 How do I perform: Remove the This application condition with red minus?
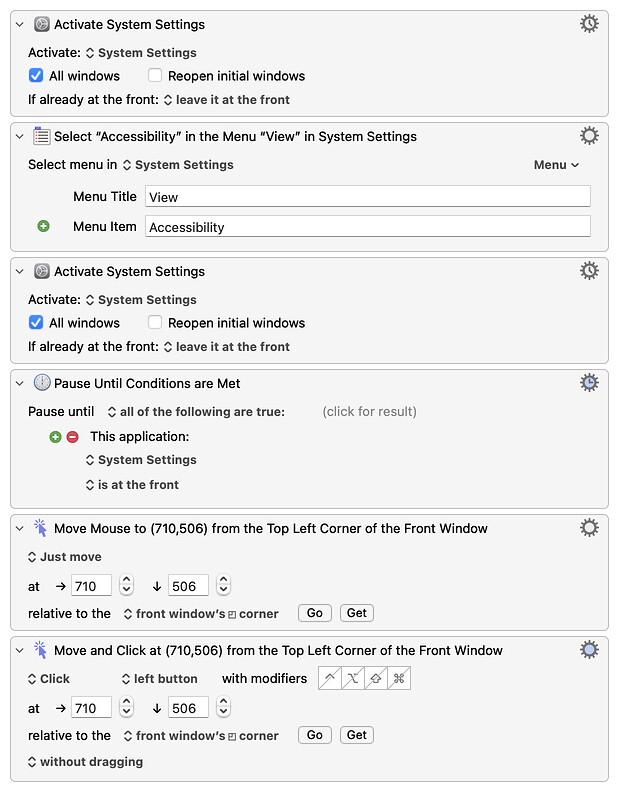(73, 437)
